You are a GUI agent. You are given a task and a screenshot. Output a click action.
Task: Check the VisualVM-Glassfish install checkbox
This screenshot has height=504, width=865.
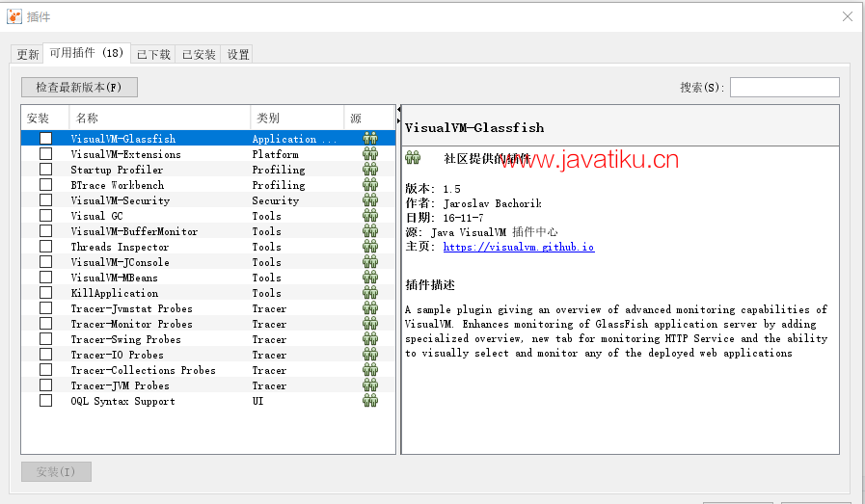pyautogui.click(x=45, y=139)
